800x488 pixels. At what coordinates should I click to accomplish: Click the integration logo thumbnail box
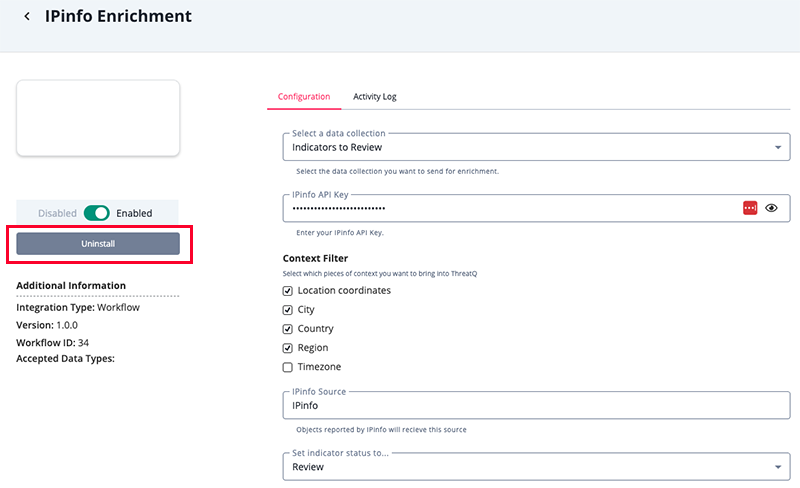click(98, 118)
